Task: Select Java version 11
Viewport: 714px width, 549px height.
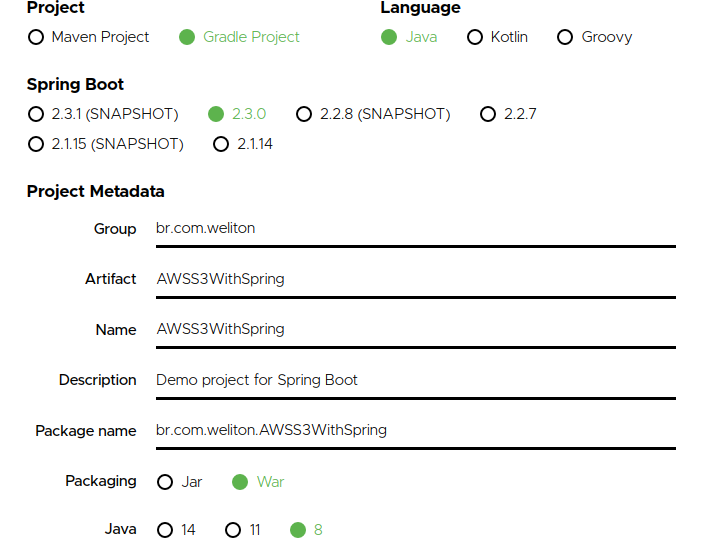Action: pos(233,530)
